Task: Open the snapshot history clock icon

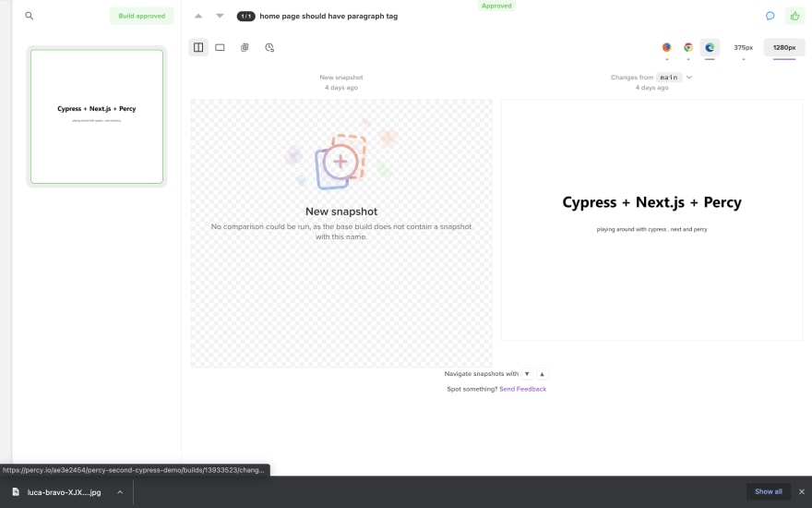Action: (269, 47)
